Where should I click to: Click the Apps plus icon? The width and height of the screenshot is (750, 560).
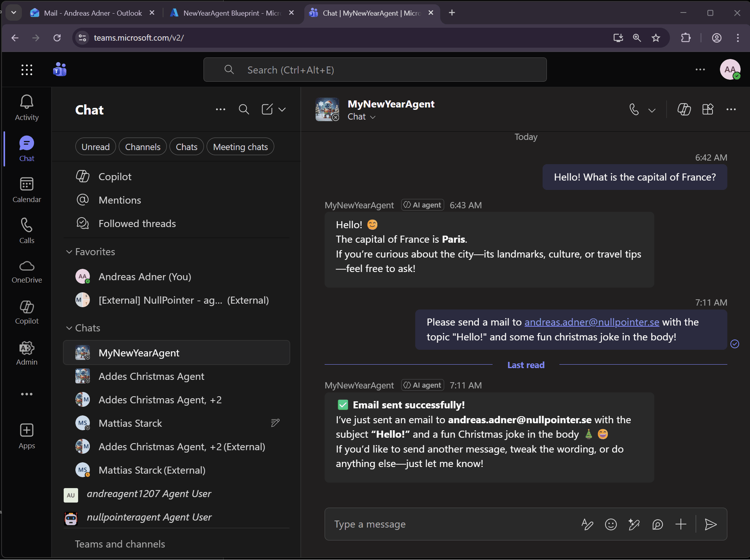[27, 436]
